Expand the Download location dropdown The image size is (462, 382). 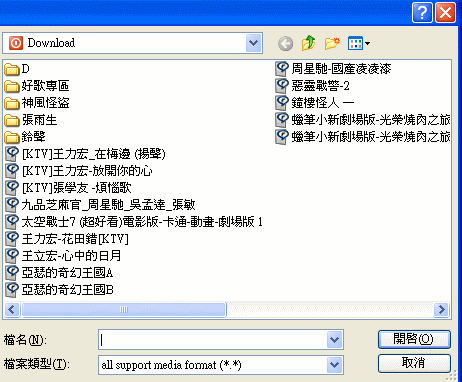tap(254, 43)
